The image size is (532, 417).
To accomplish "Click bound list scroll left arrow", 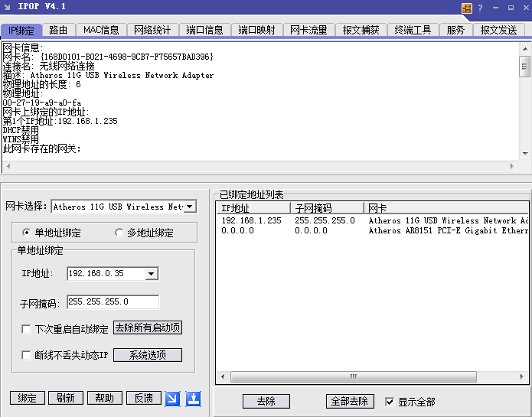I will click(x=223, y=377).
